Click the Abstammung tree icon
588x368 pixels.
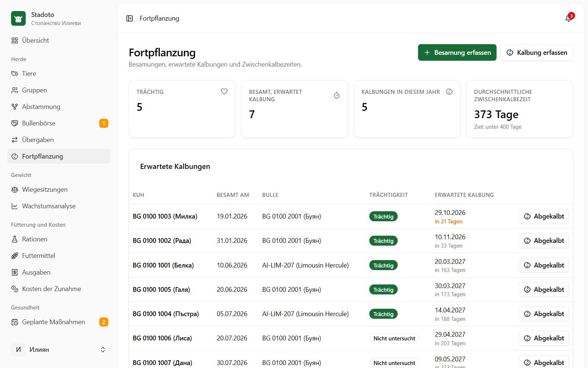pos(15,107)
